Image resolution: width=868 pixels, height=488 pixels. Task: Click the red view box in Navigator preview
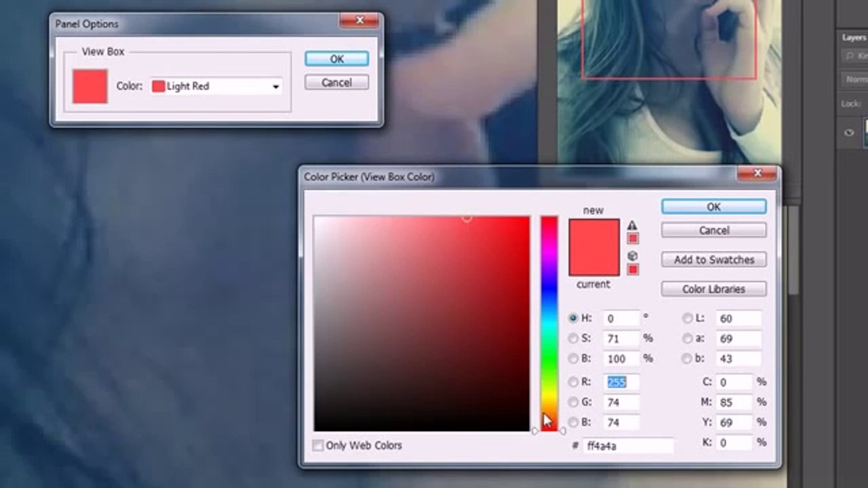(669, 39)
